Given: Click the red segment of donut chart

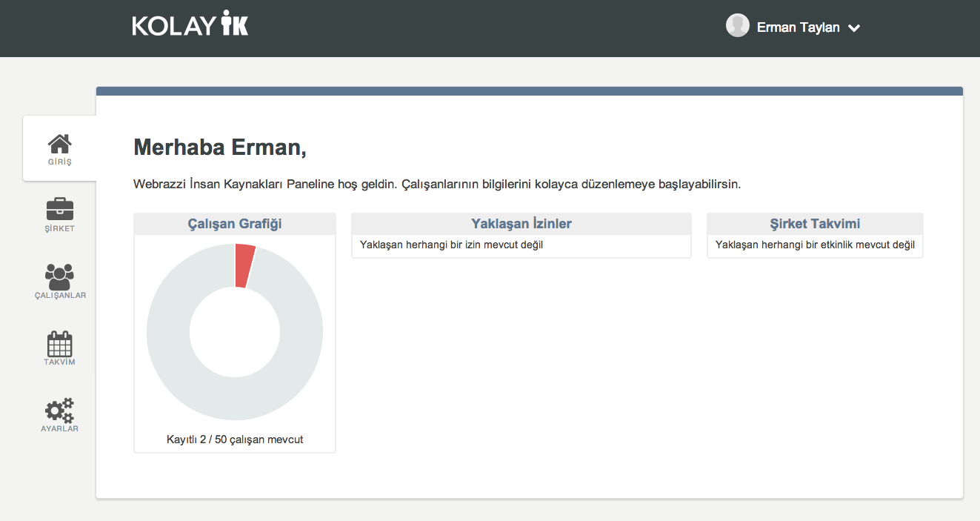Looking at the screenshot, I should 244,265.
